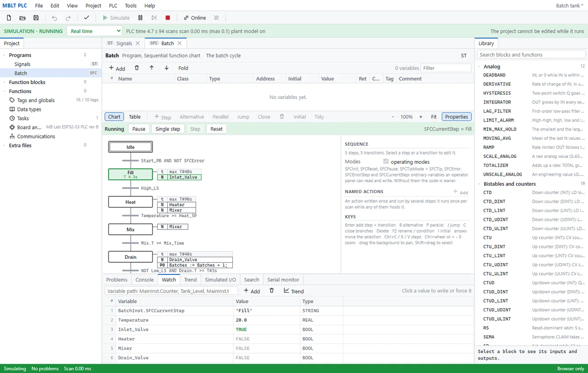Zoom in the chart with the plus button
Viewport: 588px width, 373px height.
tap(420, 117)
